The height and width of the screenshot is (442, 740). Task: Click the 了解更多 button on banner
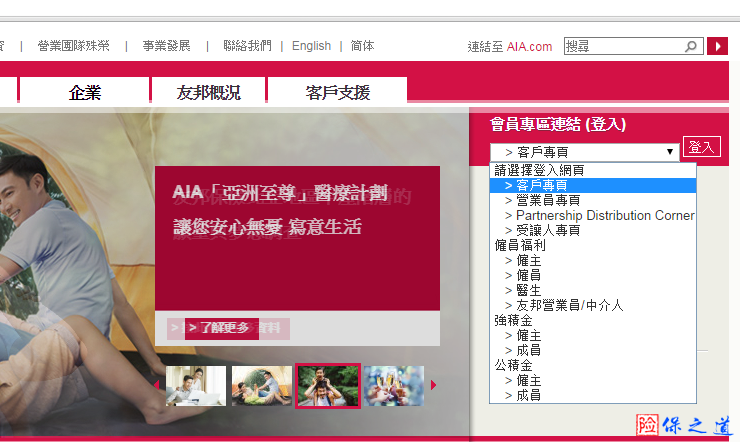(222, 328)
